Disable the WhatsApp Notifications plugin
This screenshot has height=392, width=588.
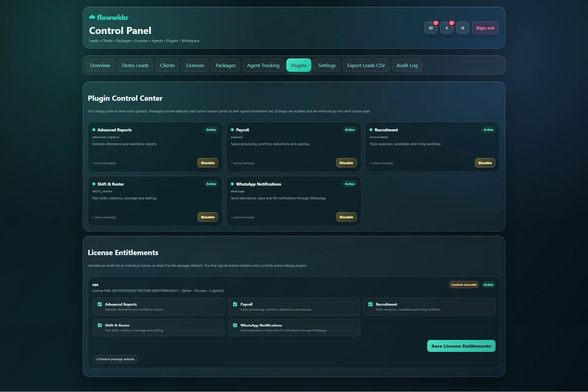pos(346,217)
